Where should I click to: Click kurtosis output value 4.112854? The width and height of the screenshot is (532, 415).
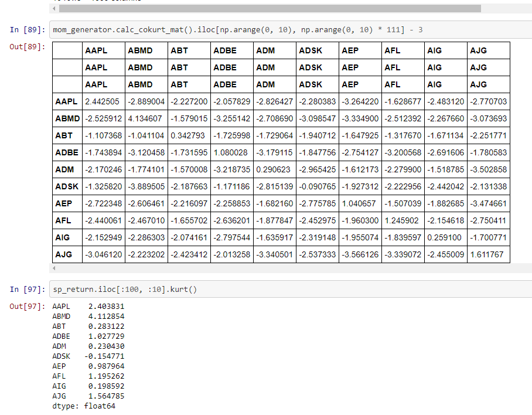click(106, 317)
